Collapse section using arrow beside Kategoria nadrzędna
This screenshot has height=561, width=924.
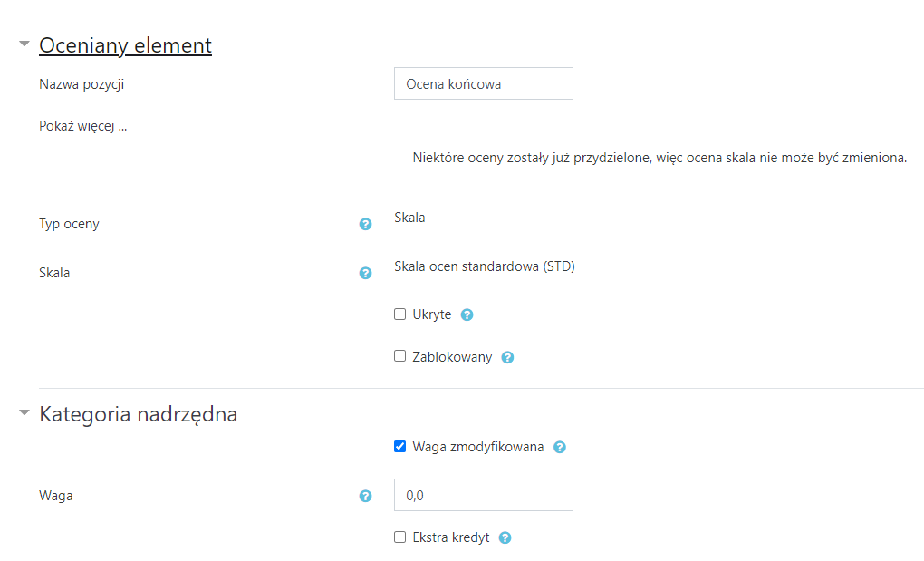coord(24,413)
